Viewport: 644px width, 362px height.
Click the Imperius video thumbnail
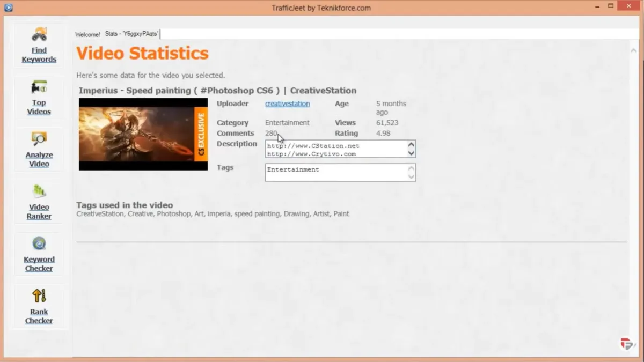(x=143, y=134)
